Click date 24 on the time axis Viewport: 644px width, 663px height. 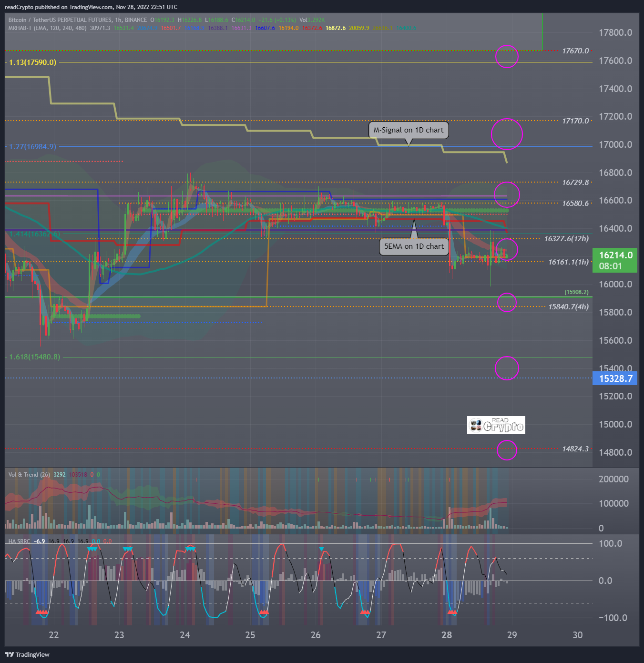(x=185, y=635)
